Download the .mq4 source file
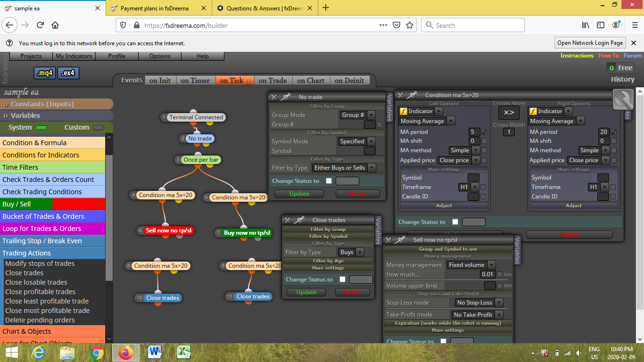 (45, 73)
